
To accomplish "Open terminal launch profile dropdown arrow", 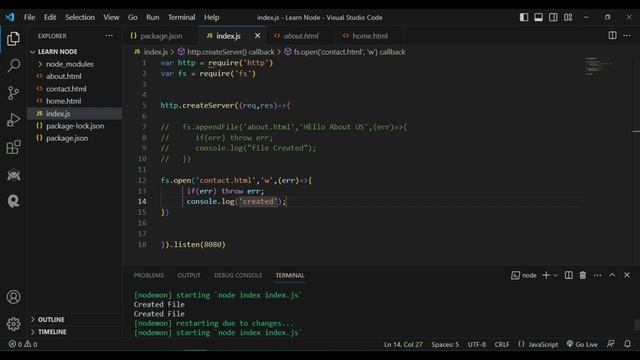I will pyautogui.click(x=555, y=276).
